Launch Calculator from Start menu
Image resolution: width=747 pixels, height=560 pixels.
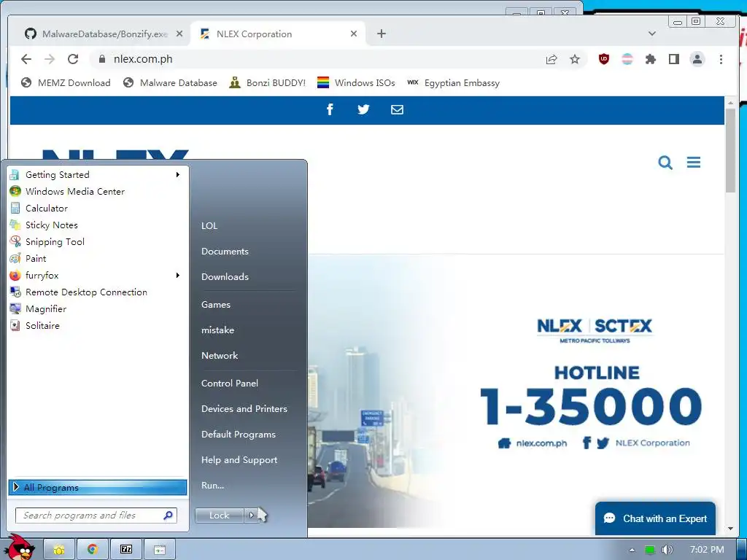tap(98, 208)
